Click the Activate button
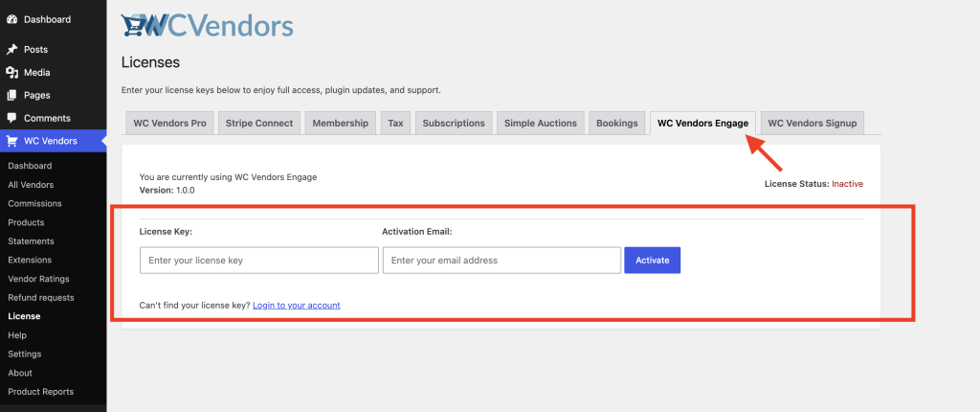980x412 pixels. (653, 261)
